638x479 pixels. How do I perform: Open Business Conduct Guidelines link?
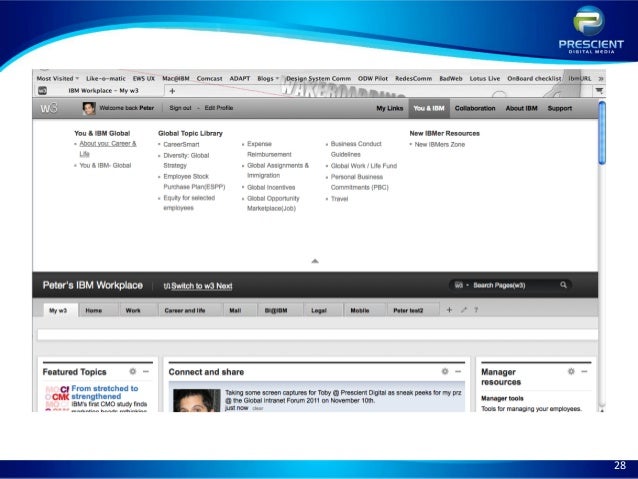(x=356, y=149)
